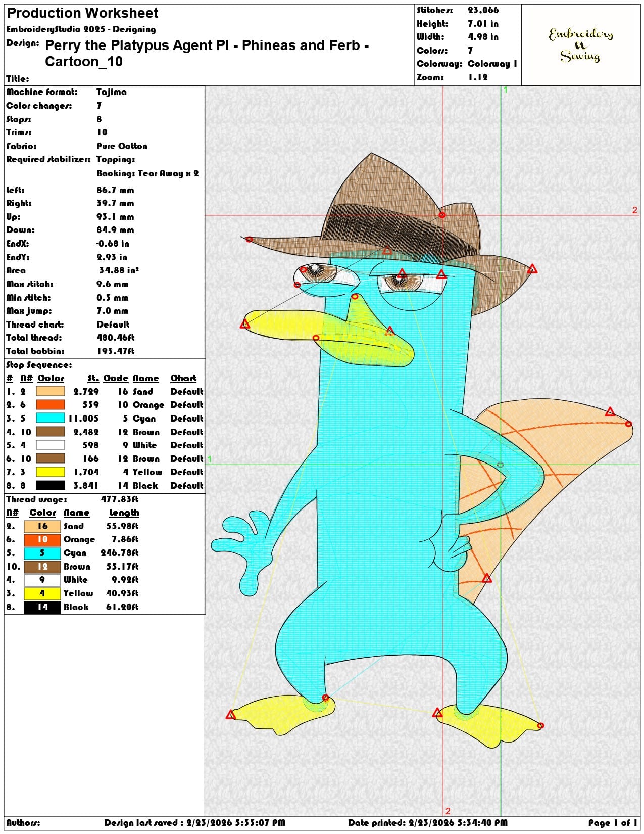Click the EndX value -0.68 in
The height and width of the screenshot is (834, 644).
113,244
